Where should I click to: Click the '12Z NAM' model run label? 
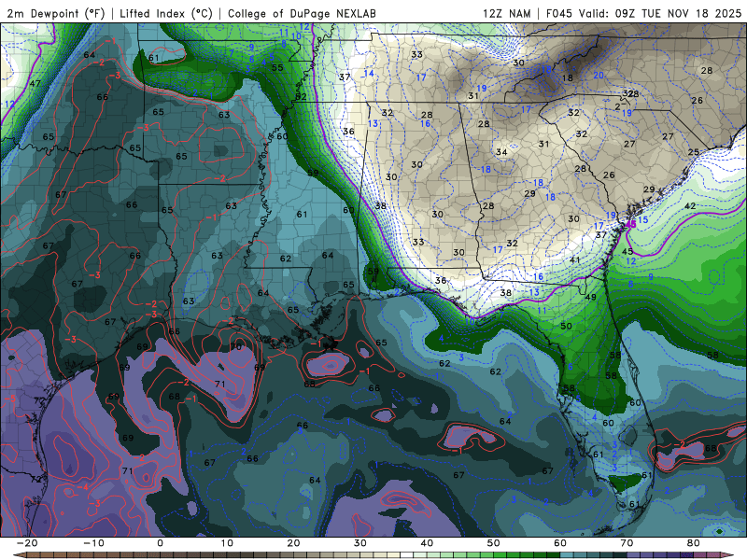pyautogui.click(x=506, y=13)
